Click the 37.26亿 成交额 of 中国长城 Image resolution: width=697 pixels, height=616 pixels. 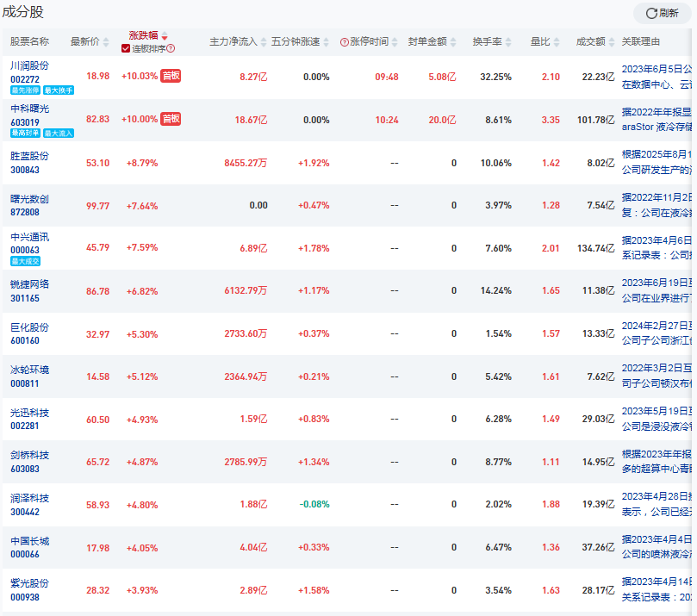[x=598, y=547]
